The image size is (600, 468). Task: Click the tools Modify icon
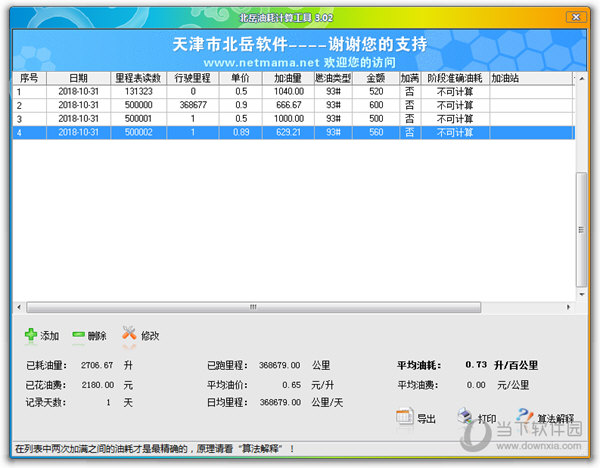tap(129, 333)
